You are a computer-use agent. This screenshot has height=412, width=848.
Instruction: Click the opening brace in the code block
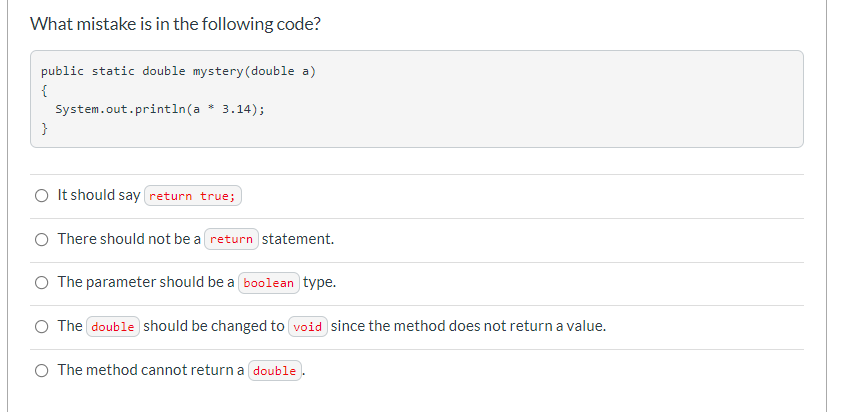click(x=44, y=90)
